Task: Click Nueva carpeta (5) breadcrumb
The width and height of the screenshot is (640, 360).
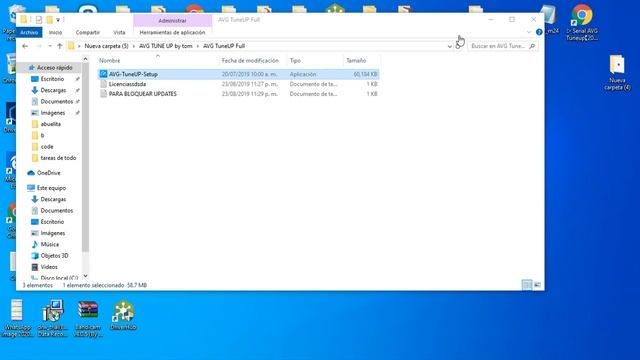Action: coord(106,46)
